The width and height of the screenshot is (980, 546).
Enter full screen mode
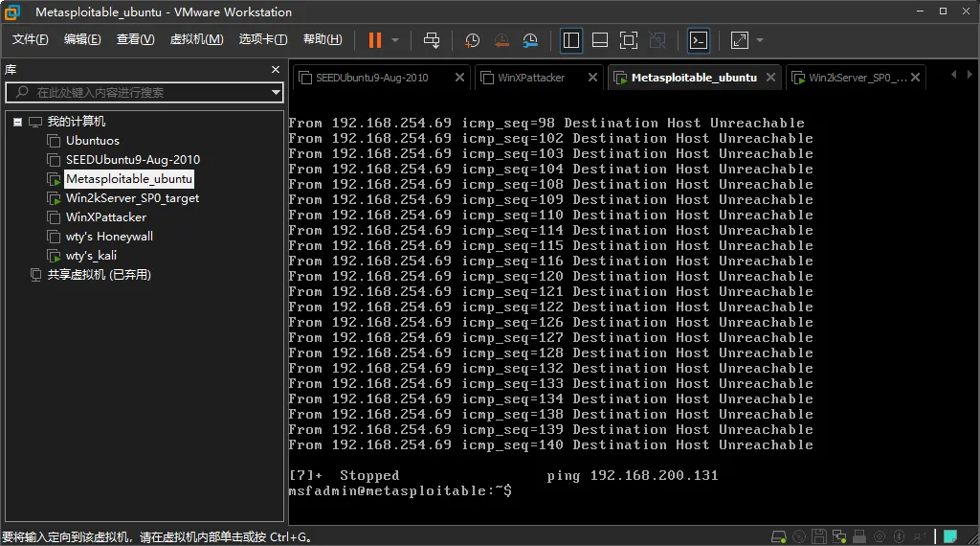tap(629, 40)
